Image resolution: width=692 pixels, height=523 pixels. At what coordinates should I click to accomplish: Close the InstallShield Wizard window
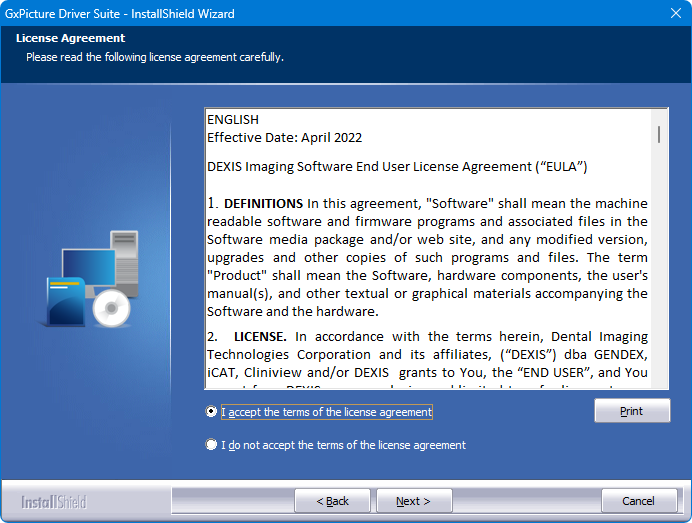point(674,13)
